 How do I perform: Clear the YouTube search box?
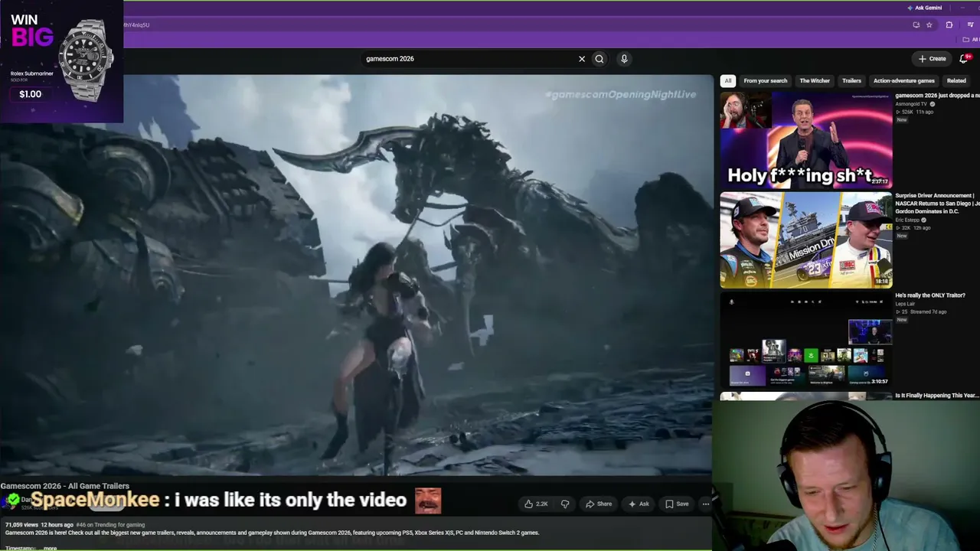tap(582, 59)
